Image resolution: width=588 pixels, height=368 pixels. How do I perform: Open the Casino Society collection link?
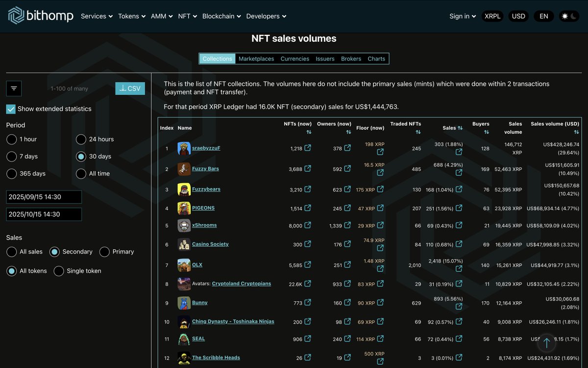pyautogui.click(x=210, y=244)
